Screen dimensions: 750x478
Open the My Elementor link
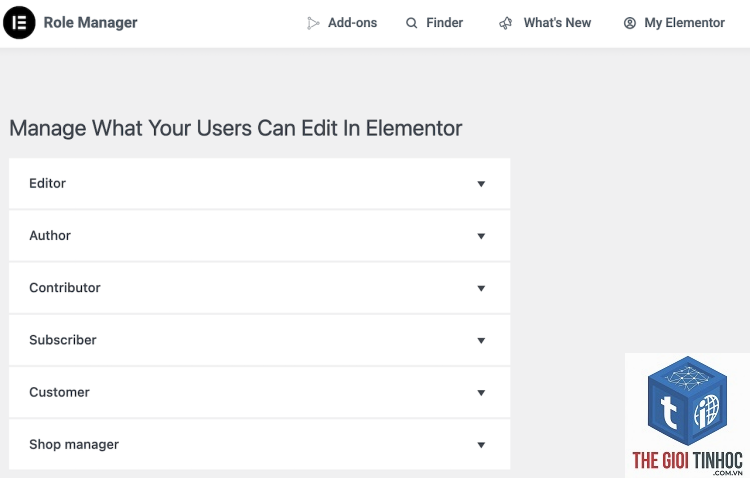pyautogui.click(x=684, y=22)
